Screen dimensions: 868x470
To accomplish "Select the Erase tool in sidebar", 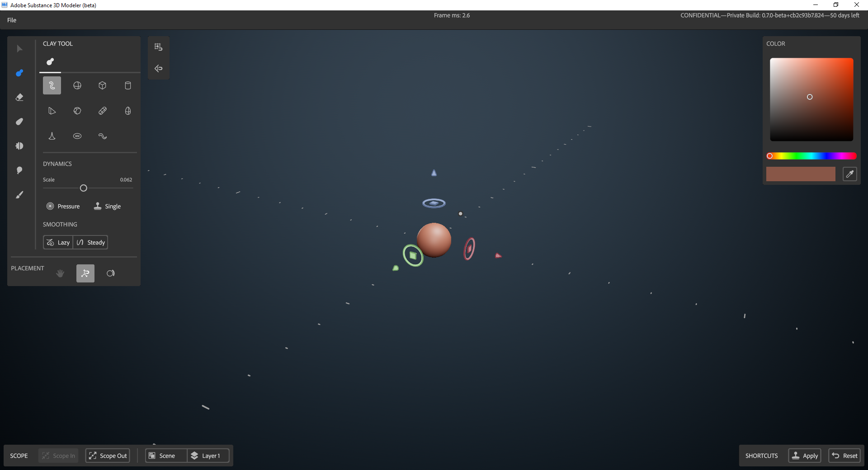I will 19,97.
